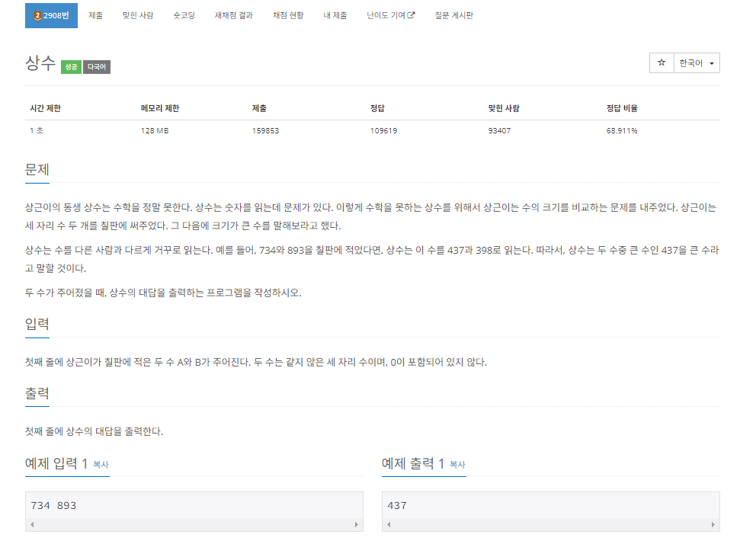
Task: Click the 메모리 제한 column header
Action: (x=159, y=108)
